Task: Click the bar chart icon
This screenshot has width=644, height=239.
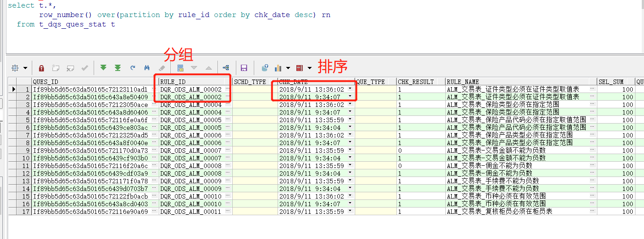Action: pos(278,68)
